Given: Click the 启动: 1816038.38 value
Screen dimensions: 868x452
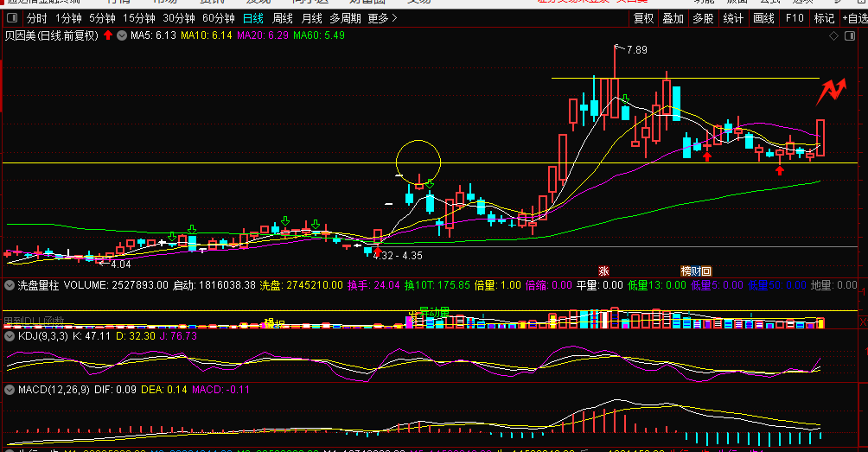Looking at the screenshot, I should click(214, 285).
